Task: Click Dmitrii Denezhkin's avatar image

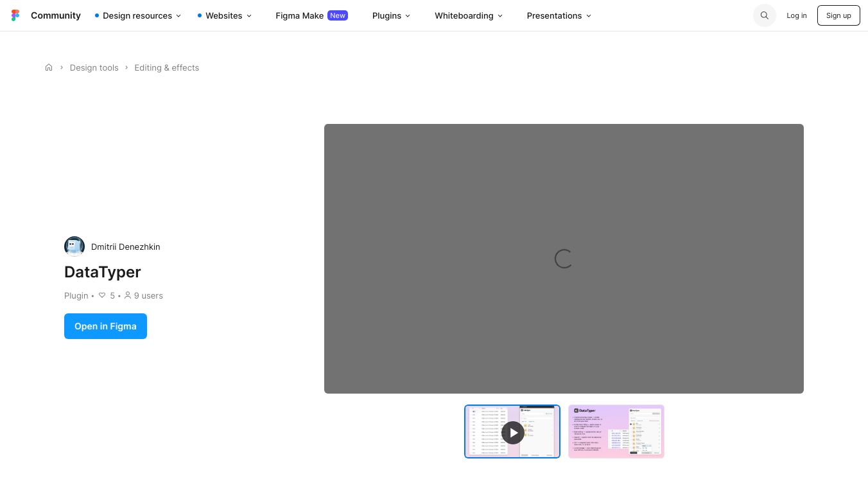Action: coord(74,247)
